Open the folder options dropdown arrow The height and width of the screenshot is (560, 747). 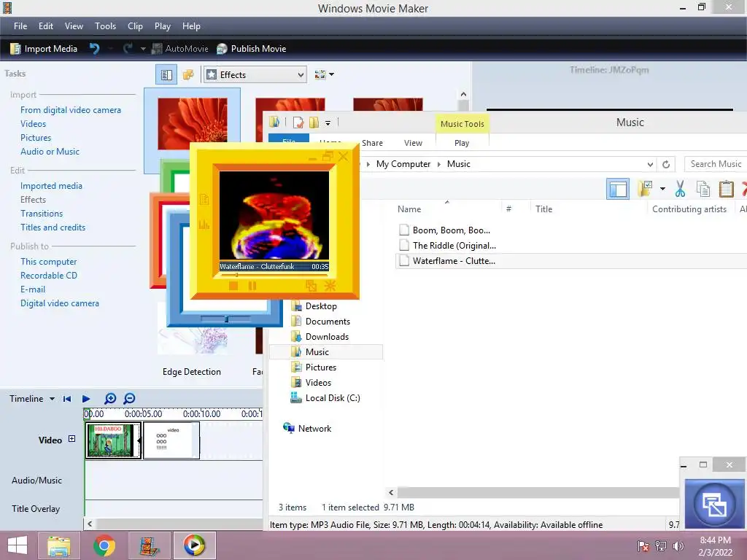click(x=662, y=189)
